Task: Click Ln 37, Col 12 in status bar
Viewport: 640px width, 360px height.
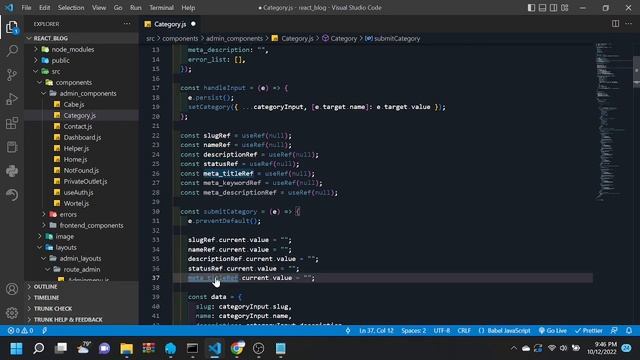Action: click(x=376, y=331)
